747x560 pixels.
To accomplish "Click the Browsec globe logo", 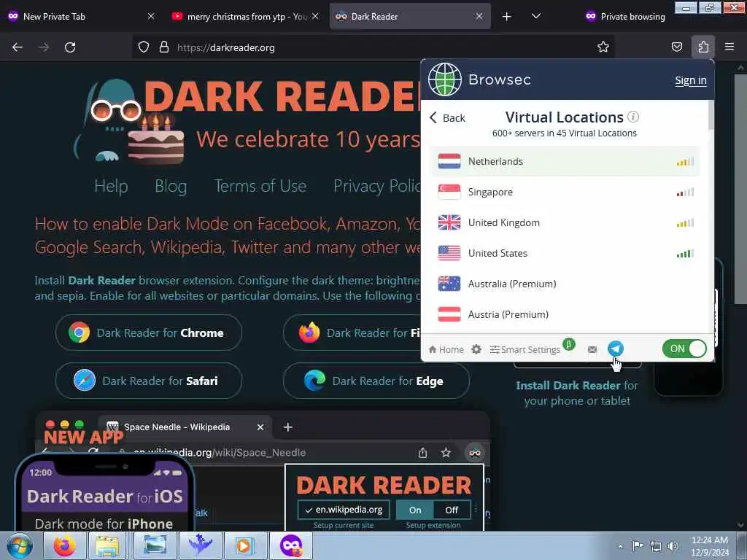I will 444,79.
